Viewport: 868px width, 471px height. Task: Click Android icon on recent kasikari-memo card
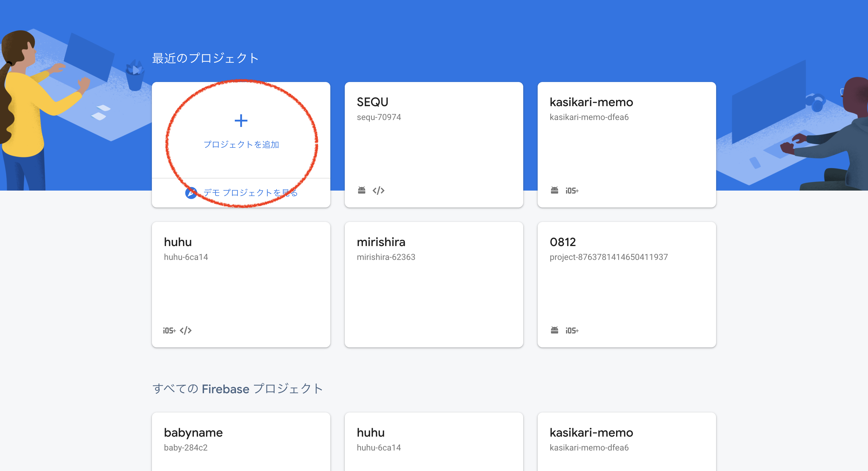pos(554,190)
